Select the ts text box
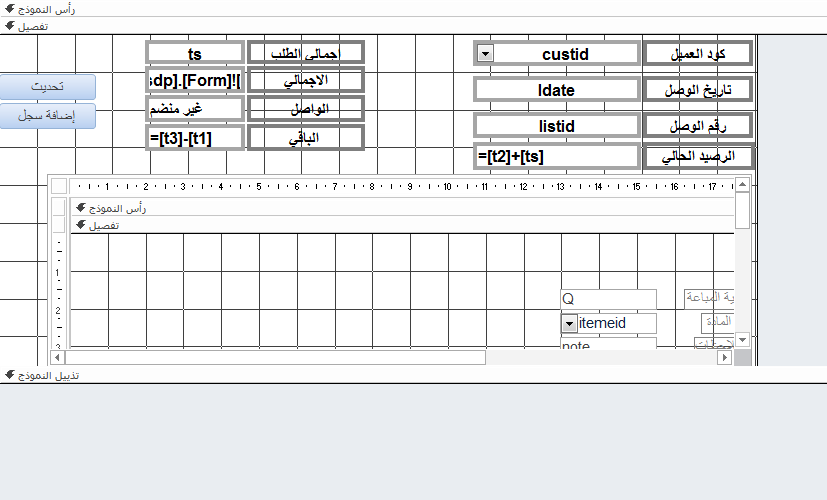 [x=195, y=53]
